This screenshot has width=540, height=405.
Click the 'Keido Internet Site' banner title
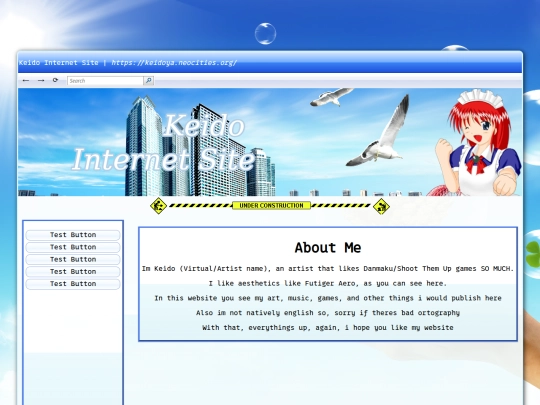(x=164, y=143)
